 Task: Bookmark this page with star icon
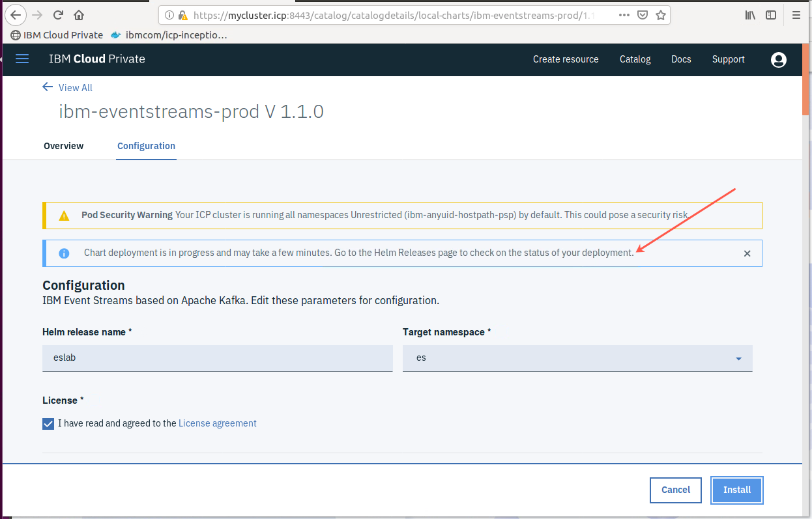click(x=660, y=15)
